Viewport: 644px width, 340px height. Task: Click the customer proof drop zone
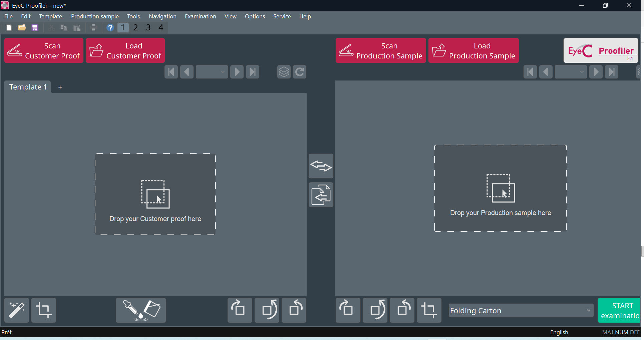(x=155, y=194)
